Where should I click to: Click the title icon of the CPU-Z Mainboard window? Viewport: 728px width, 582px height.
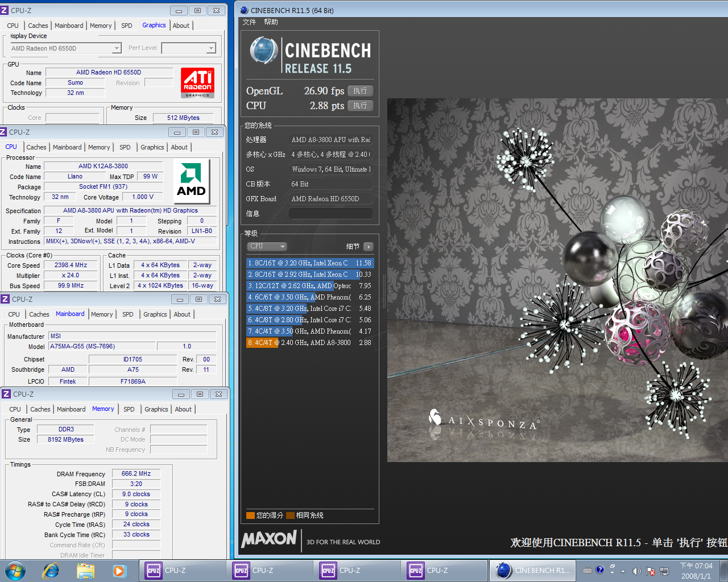click(5, 299)
